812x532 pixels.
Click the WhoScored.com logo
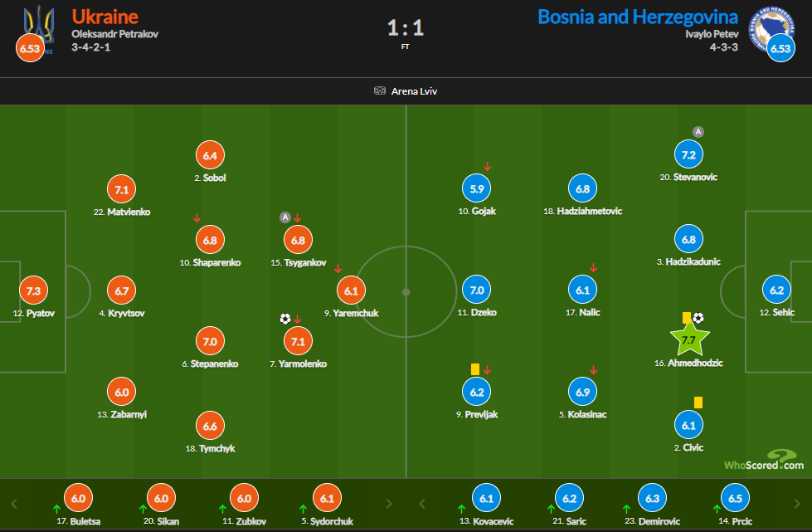click(x=763, y=461)
